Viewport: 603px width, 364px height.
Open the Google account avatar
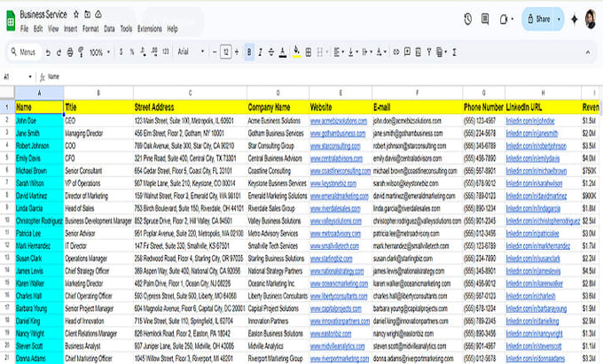click(591, 19)
